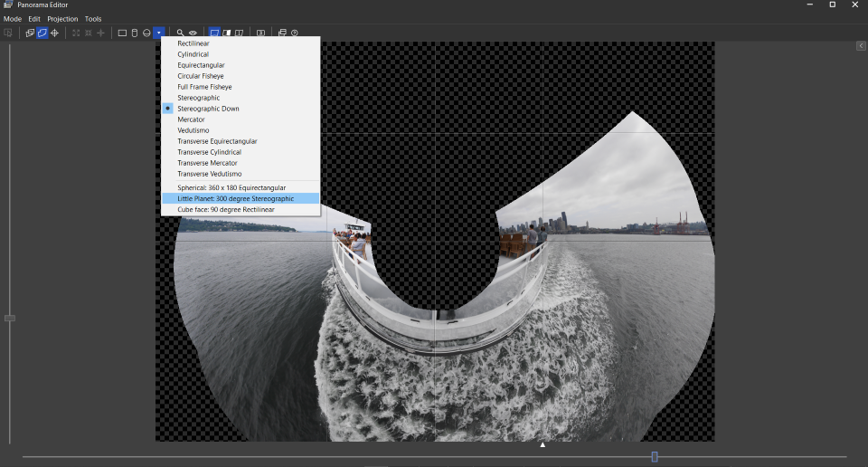Image resolution: width=868 pixels, height=467 pixels.
Task: Close the projection dropdown arrow button
Action: 159,33
